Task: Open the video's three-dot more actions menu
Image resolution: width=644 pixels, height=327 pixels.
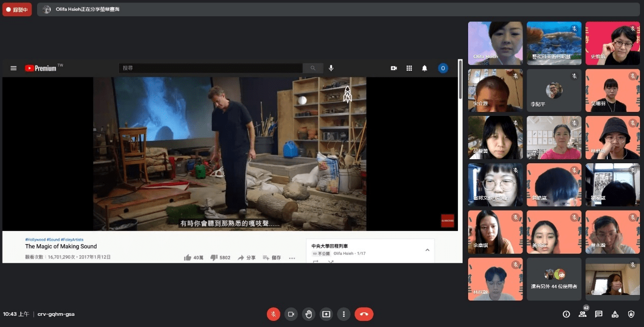Action: click(x=292, y=258)
